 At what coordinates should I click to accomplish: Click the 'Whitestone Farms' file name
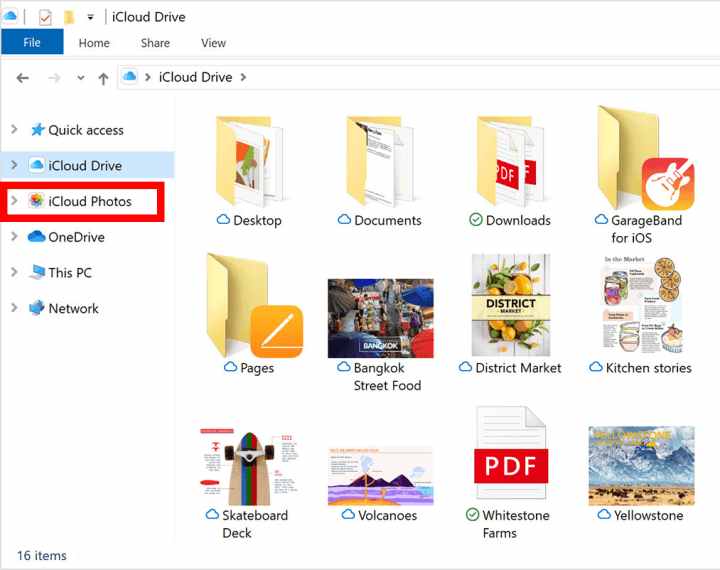(516, 524)
